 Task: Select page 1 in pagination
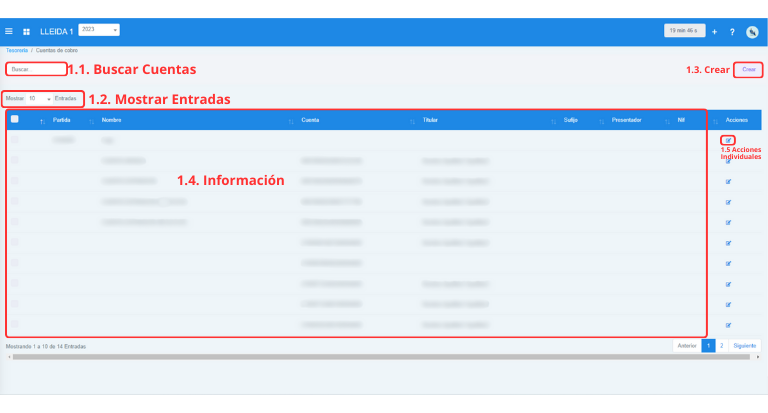pos(708,346)
